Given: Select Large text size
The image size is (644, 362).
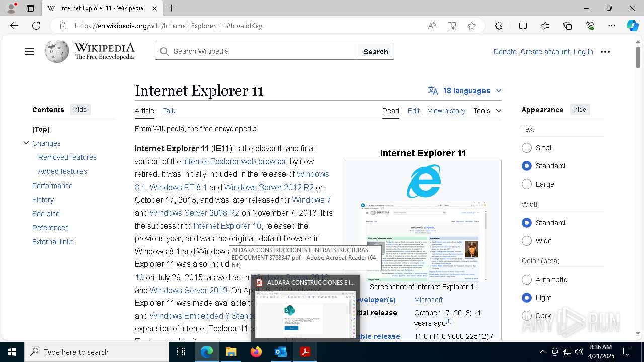Looking at the screenshot, I should 527,184.
